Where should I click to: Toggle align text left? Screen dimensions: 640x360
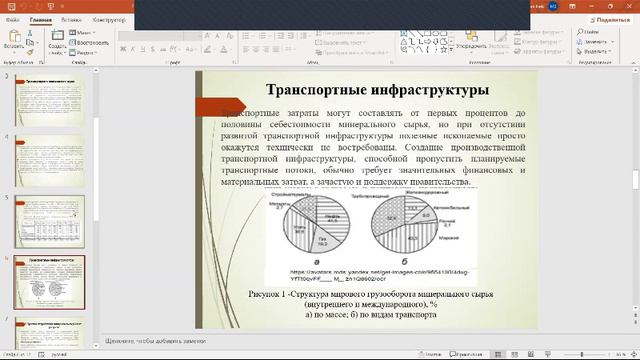(246, 49)
